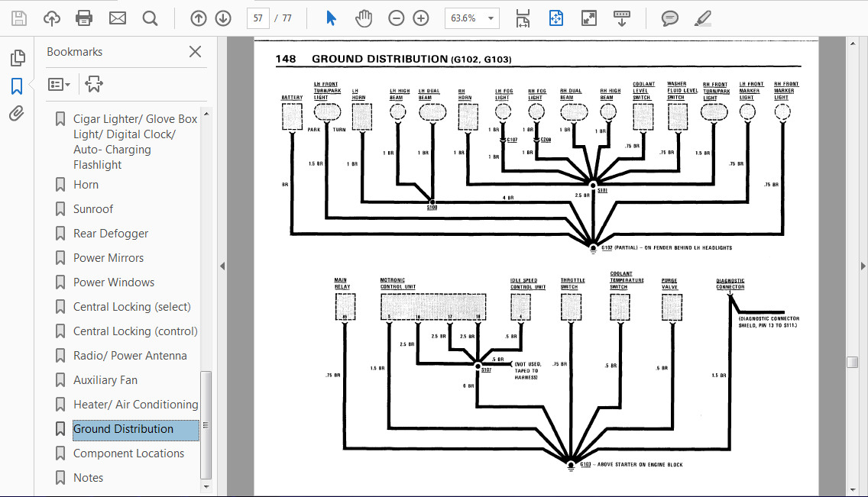Open the Component Locations bookmark
Viewport: 868px width, 497px height.
tap(128, 453)
